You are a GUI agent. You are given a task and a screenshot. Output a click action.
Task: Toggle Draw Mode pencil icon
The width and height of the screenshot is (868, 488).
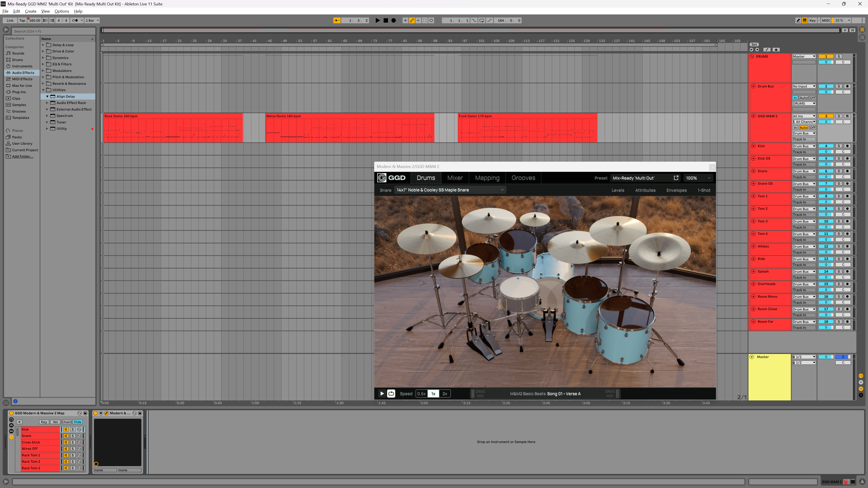point(798,21)
